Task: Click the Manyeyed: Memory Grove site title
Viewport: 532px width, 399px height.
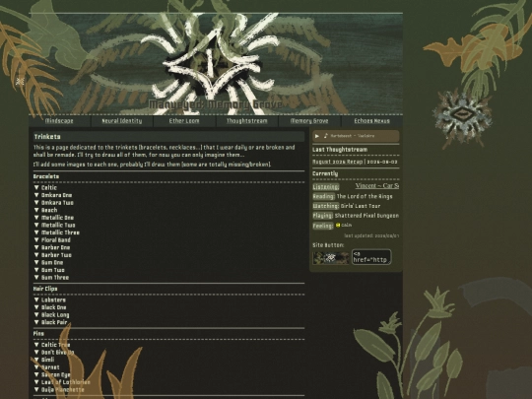Action: pyautogui.click(x=216, y=104)
